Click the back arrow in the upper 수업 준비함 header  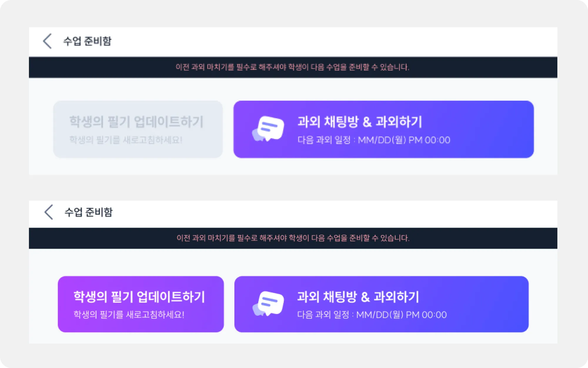click(47, 41)
